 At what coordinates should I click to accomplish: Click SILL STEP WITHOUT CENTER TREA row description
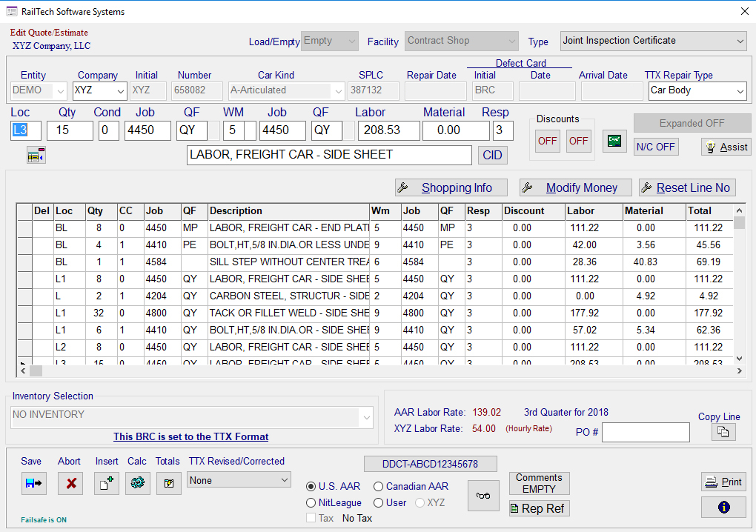pos(289,262)
